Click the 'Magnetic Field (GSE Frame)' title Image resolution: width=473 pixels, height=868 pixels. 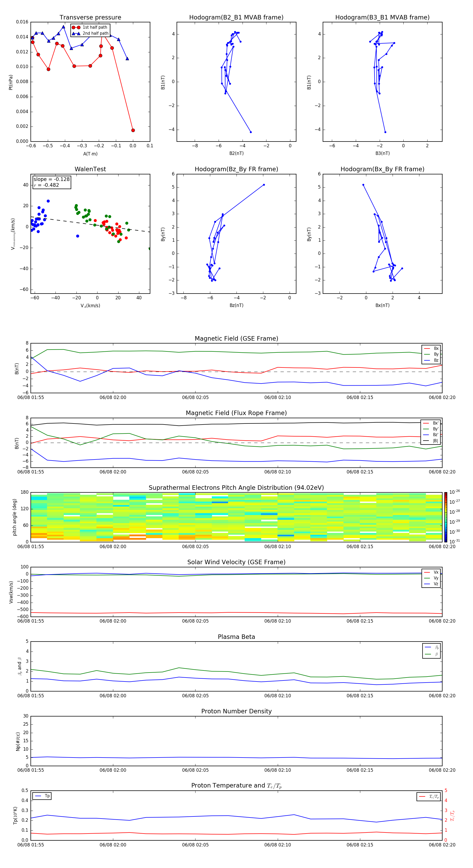(236, 339)
